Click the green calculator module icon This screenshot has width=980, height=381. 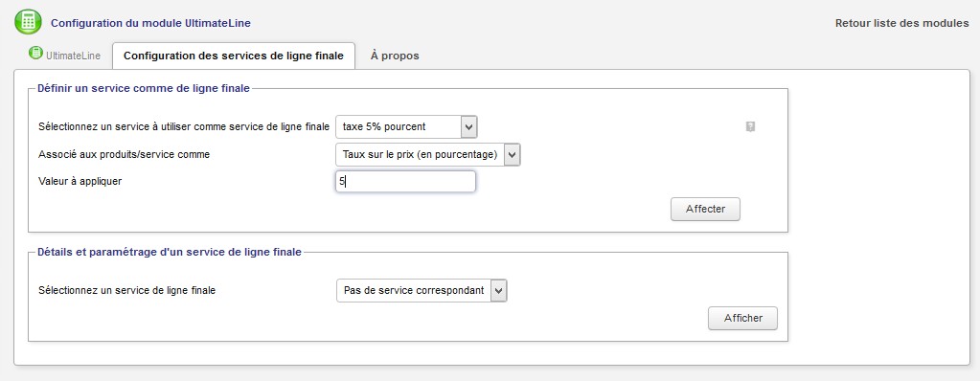(x=28, y=22)
